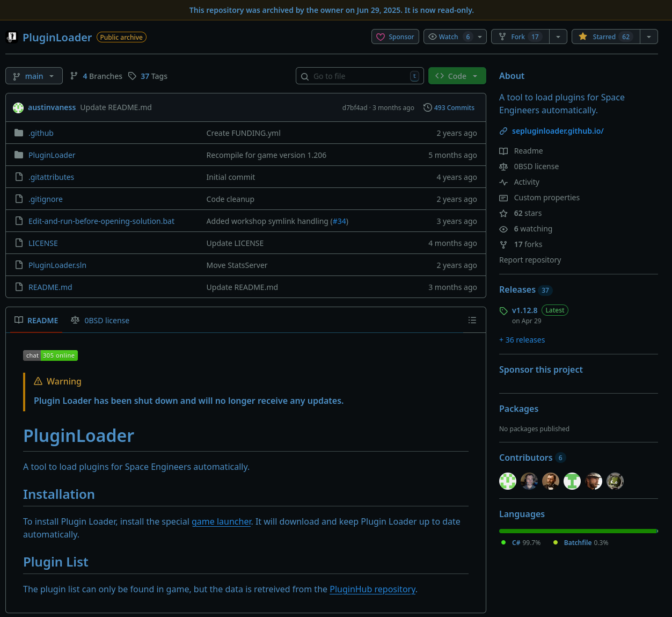Switch to the 0BSD license tab
The width and height of the screenshot is (672, 617).
pos(100,320)
